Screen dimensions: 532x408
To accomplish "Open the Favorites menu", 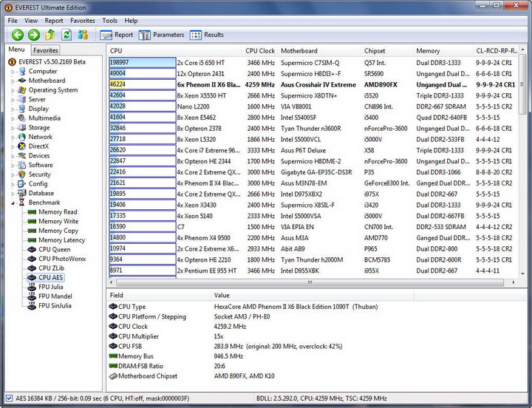I will point(83,21).
